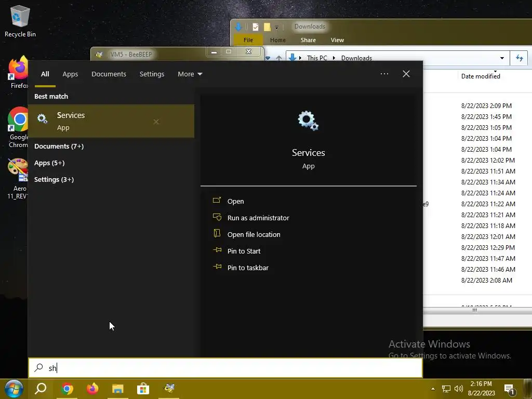Click the Start orb button
The width and height of the screenshot is (532, 399).
[x=14, y=389]
